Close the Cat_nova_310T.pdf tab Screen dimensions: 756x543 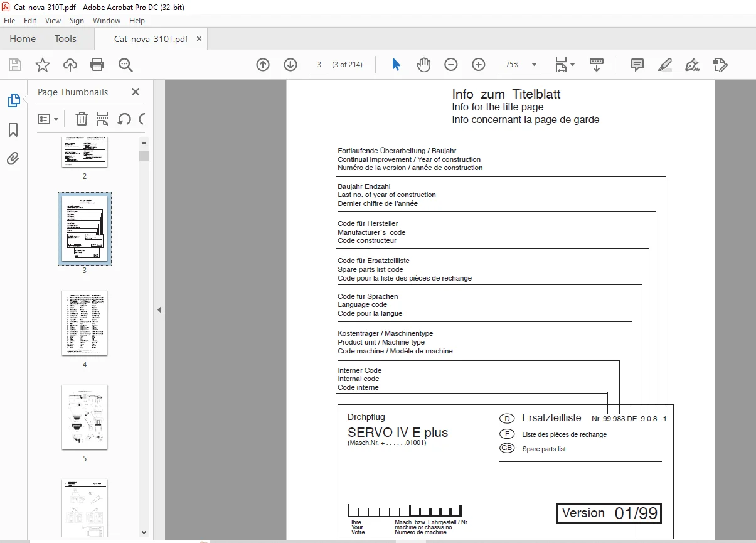200,39
